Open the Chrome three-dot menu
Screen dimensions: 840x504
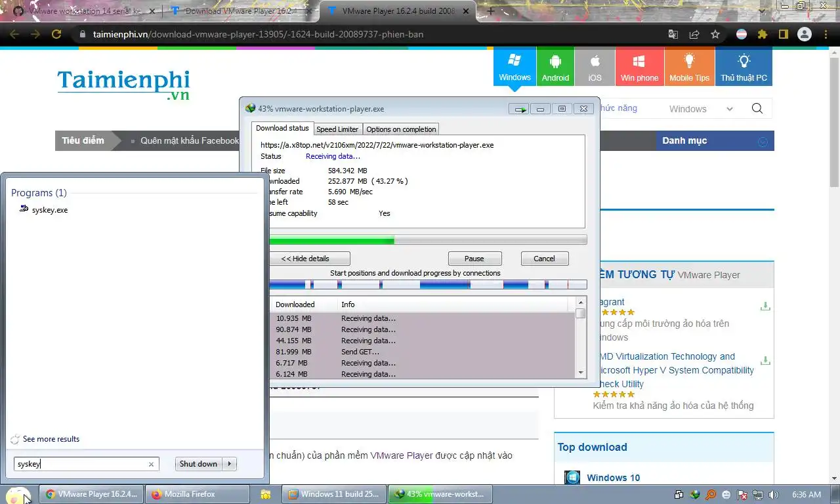[x=826, y=34]
